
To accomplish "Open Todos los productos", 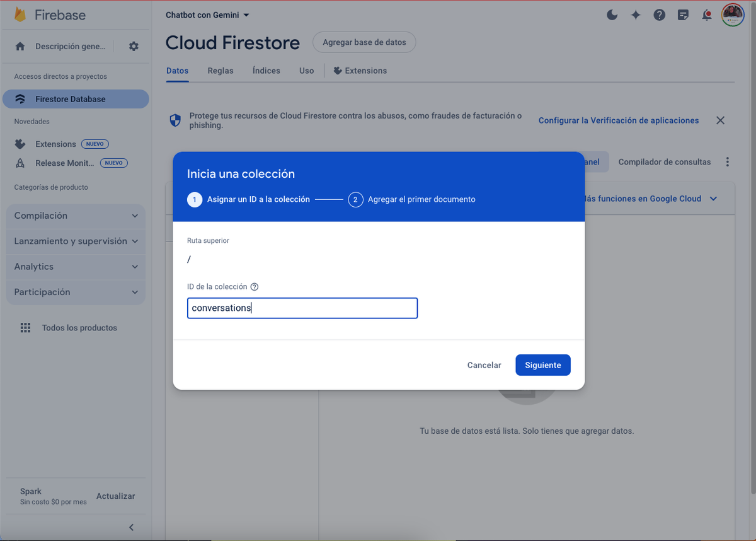I will point(79,328).
